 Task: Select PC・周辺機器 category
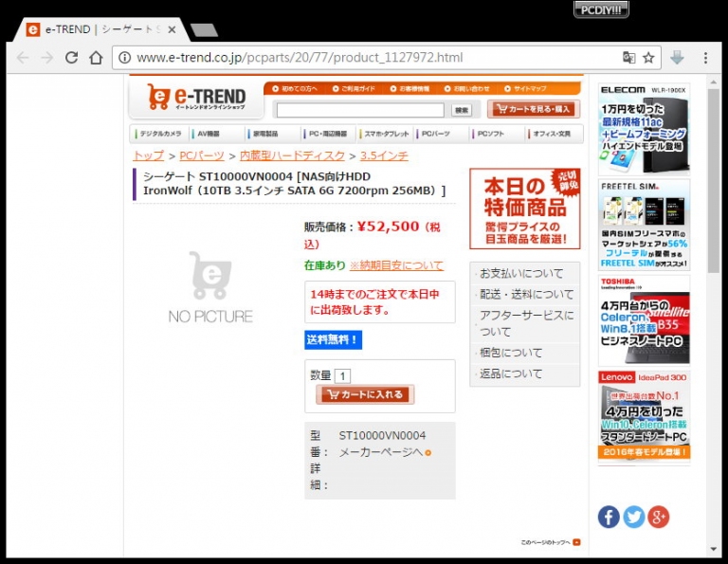pos(328,134)
